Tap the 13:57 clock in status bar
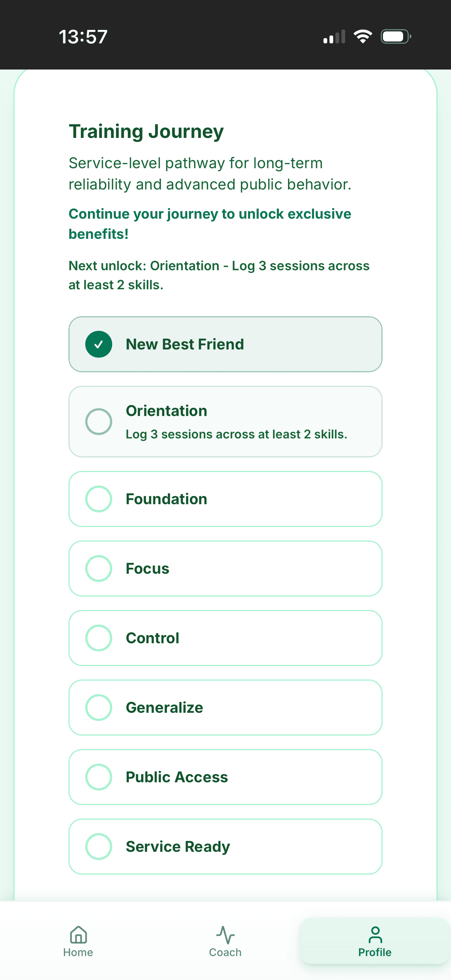Image resolution: width=451 pixels, height=980 pixels. click(x=83, y=37)
